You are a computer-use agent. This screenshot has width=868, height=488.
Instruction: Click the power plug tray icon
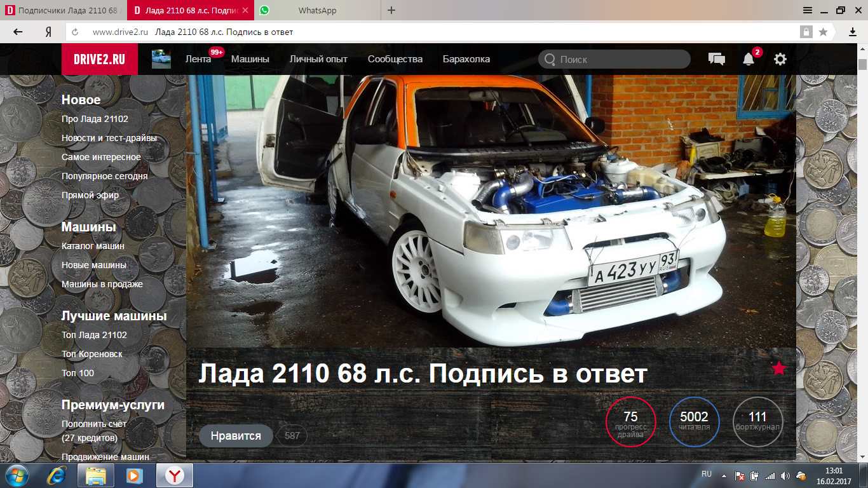(x=754, y=476)
